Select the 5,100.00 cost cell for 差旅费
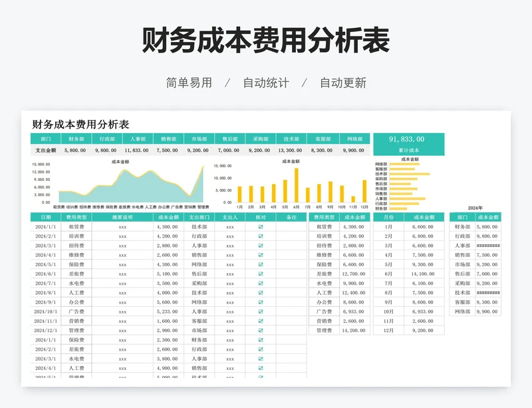Viewport: 532px width, 408px height. click(x=168, y=274)
